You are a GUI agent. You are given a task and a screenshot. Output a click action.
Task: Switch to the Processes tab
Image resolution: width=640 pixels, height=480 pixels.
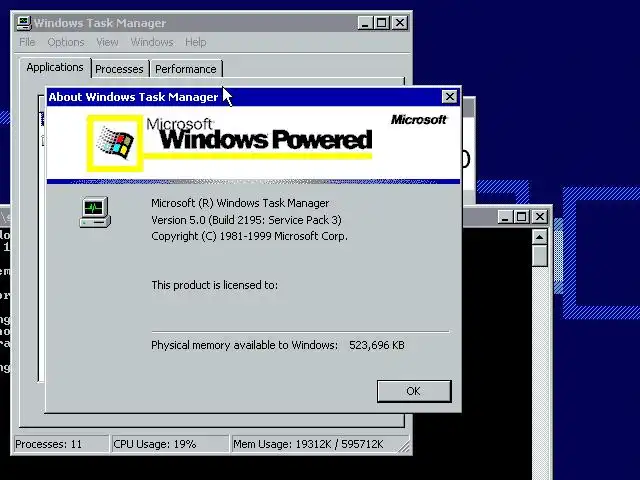tap(119, 69)
